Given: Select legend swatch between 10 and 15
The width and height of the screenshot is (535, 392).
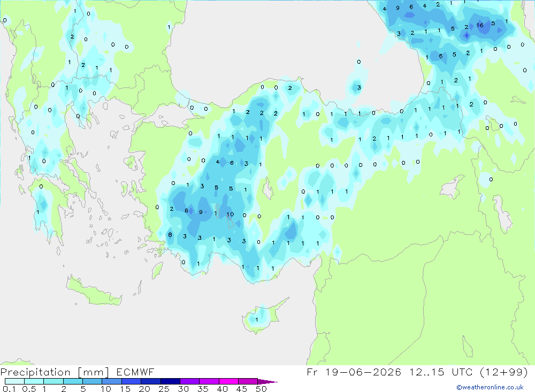Looking at the screenshot, I should pos(112,381).
